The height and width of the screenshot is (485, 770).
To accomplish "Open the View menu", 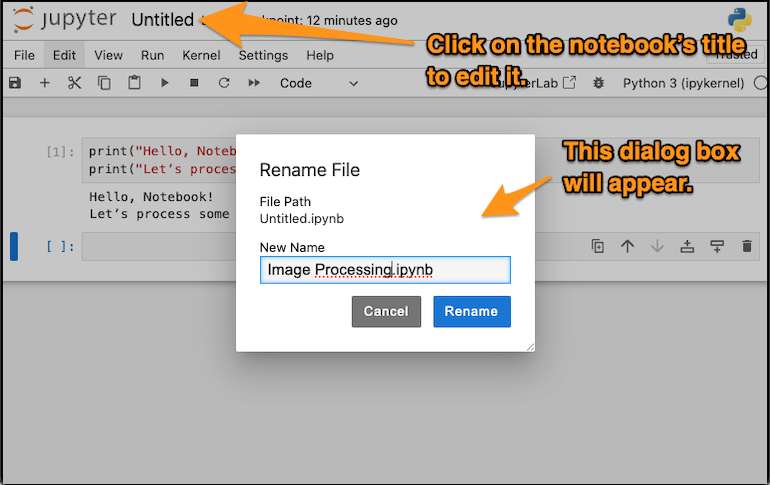I will pyautogui.click(x=108, y=55).
